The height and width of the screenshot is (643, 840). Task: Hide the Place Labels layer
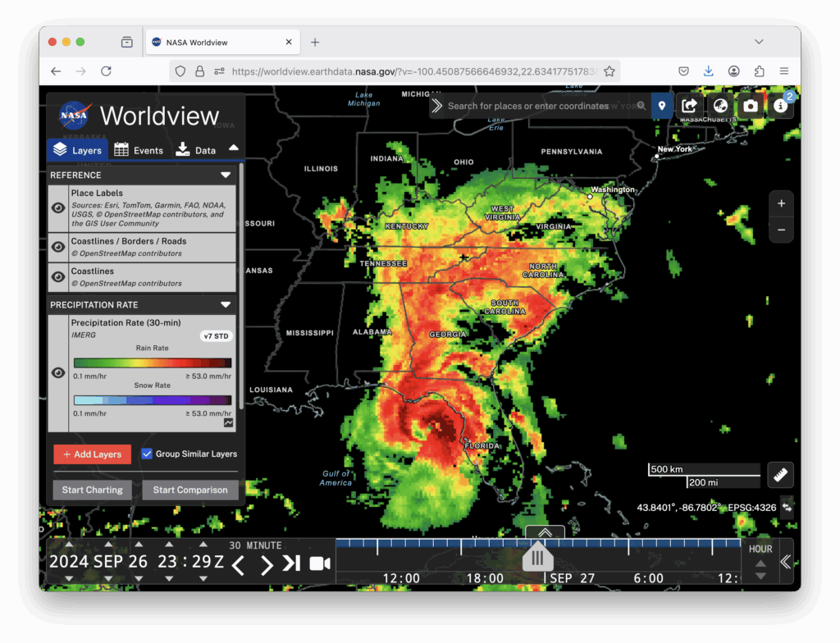click(x=58, y=207)
